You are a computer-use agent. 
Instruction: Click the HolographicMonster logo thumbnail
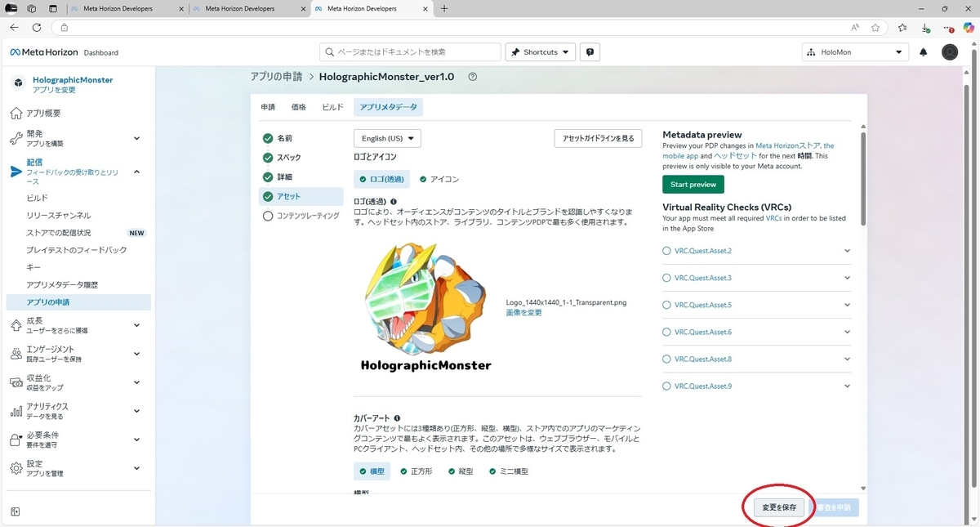click(x=426, y=307)
